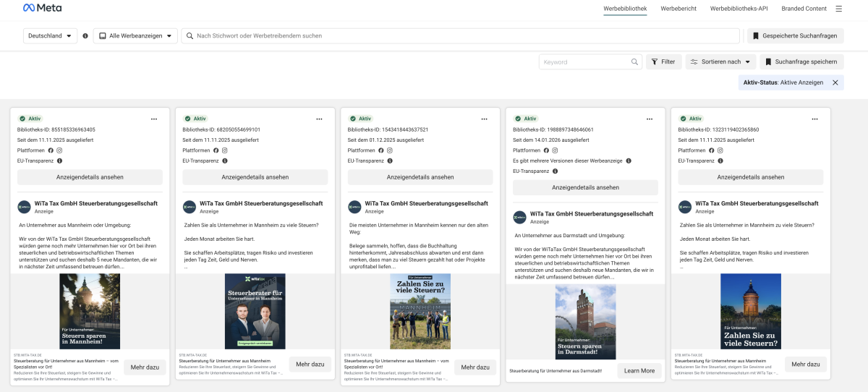
Task: Focus the Keyword input field
Action: tap(591, 62)
